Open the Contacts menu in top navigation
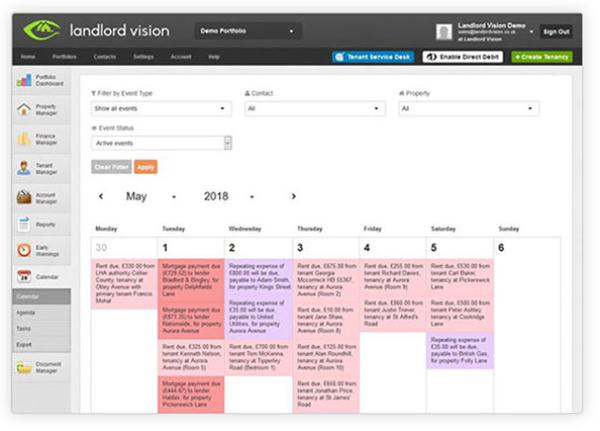Image resolution: width=600 pixels, height=431 pixels. [104, 57]
